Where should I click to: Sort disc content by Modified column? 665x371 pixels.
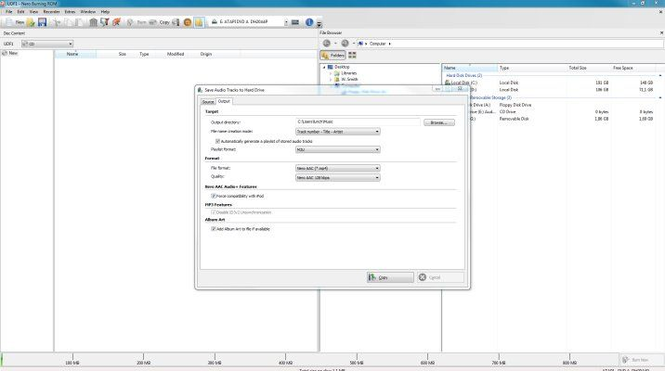(x=175, y=54)
